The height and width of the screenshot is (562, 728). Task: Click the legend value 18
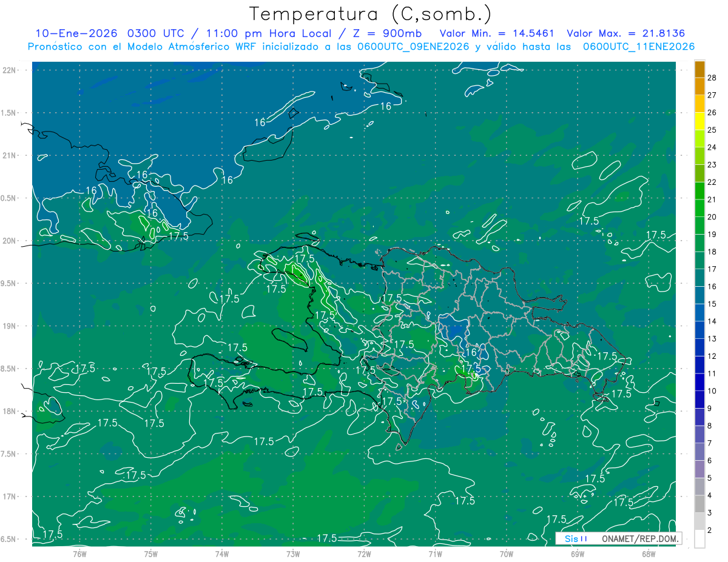(x=712, y=252)
